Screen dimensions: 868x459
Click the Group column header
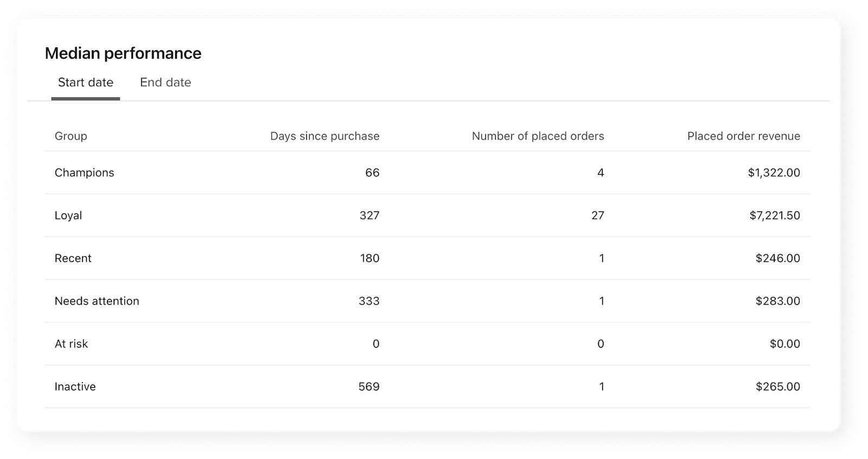[x=71, y=136]
